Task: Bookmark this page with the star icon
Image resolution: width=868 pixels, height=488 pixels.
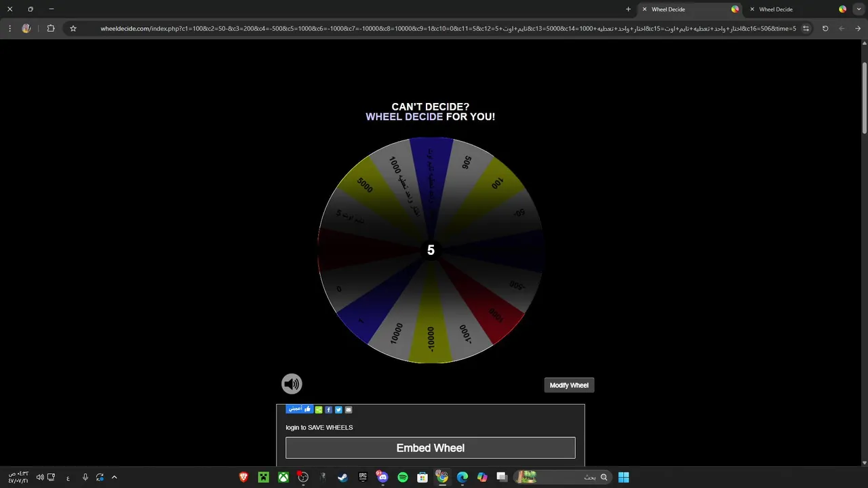Action: [73, 28]
